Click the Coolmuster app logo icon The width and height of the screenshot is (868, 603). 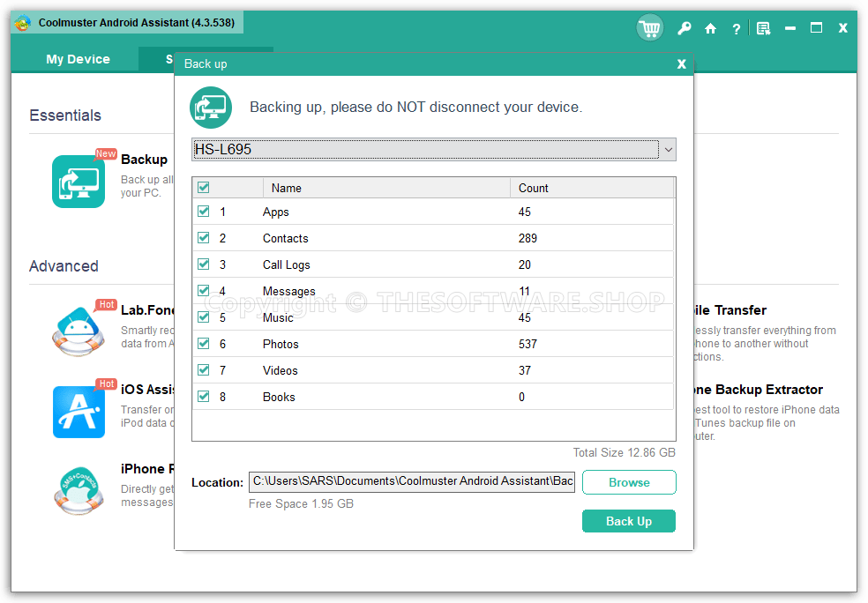(x=23, y=23)
